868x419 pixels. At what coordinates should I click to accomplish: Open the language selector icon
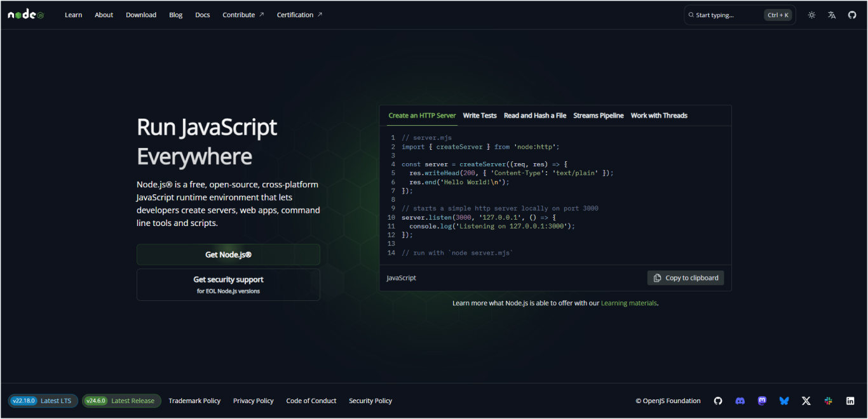click(x=832, y=14)
